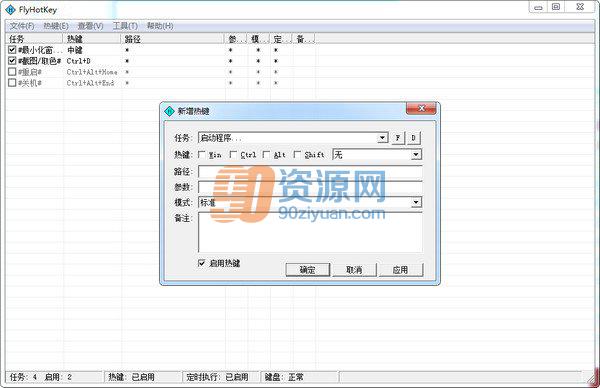Open the 模式 dropdown showing 标准
The width and height of the screenshot is (600, 388).
coord(416,202)
